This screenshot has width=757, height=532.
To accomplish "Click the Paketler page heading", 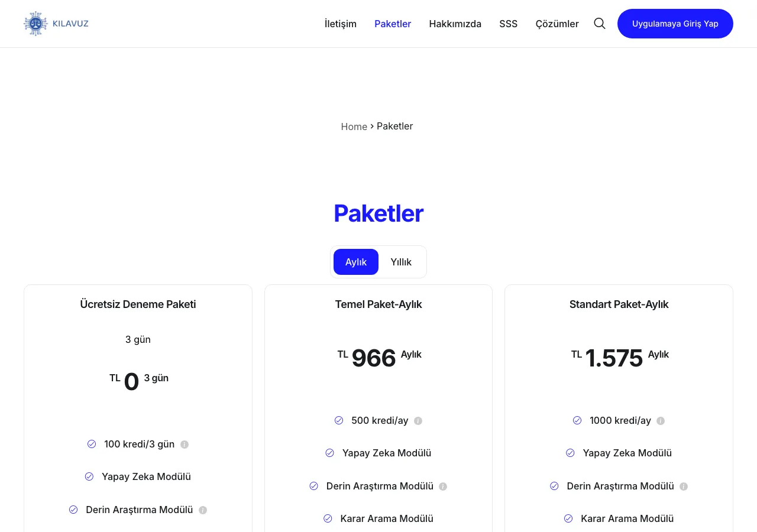I will tap(378, 213).
